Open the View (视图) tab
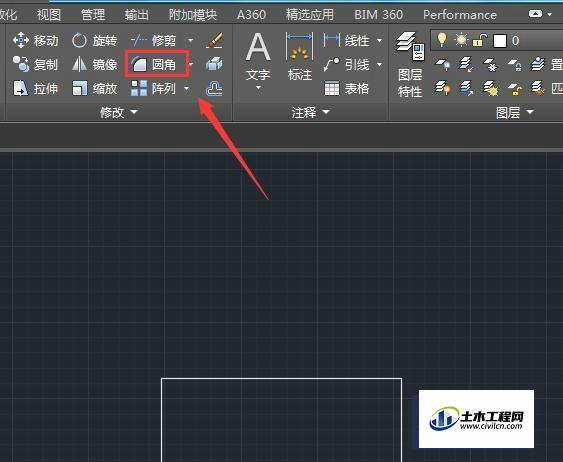 point(48,15)
